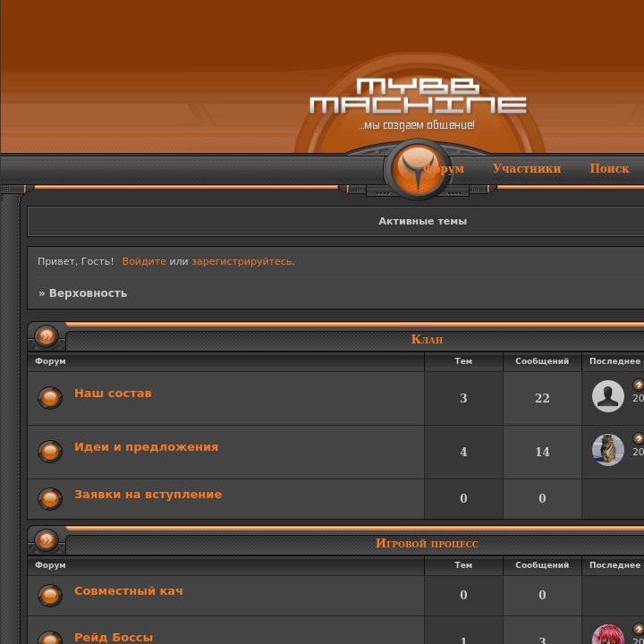Click the status icon beside Рейд Боссы
This screenshot has width=644, height=644.
(50, 638)
